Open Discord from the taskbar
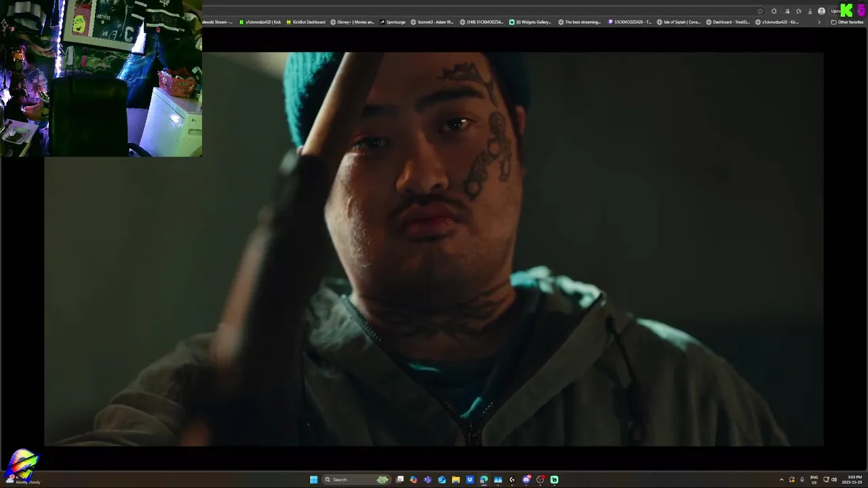868x488 pixels. tap(526, 480)
